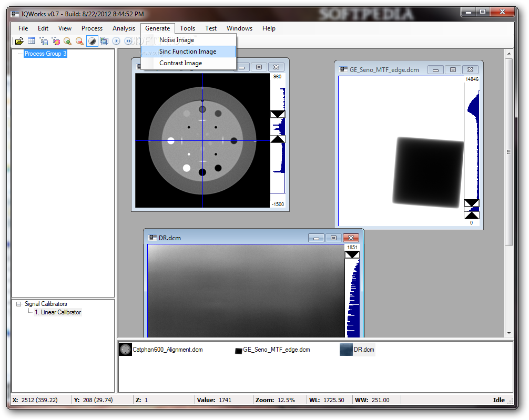529x420 pixels.
Task: Collapse the Signal Calibrators tree node
Action: coord(19,304)
